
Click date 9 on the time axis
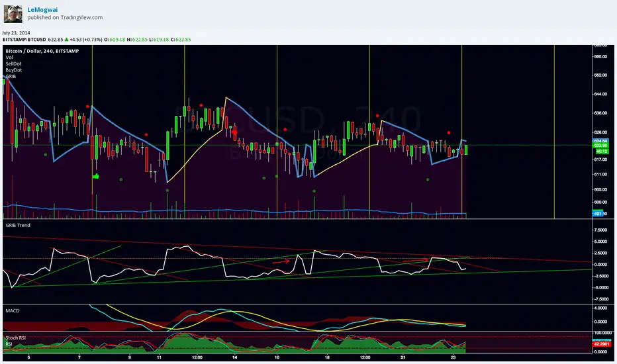coord(130,357)
